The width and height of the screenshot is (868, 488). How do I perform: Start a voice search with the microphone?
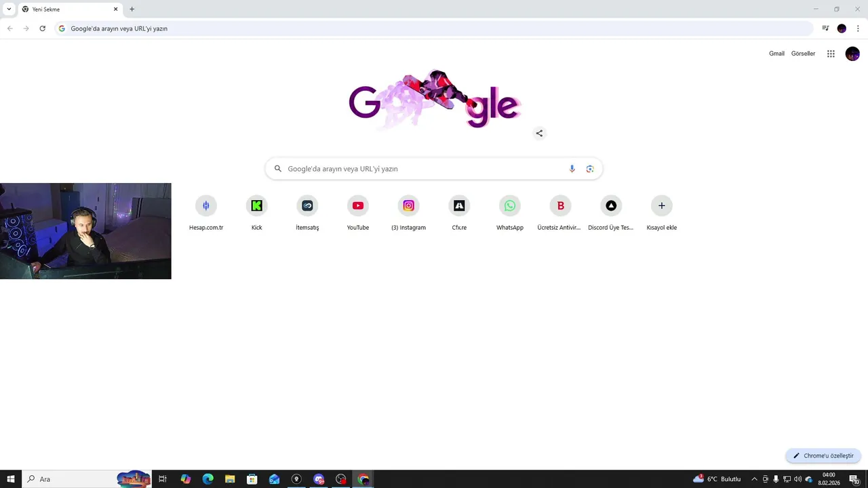[572, 169]
